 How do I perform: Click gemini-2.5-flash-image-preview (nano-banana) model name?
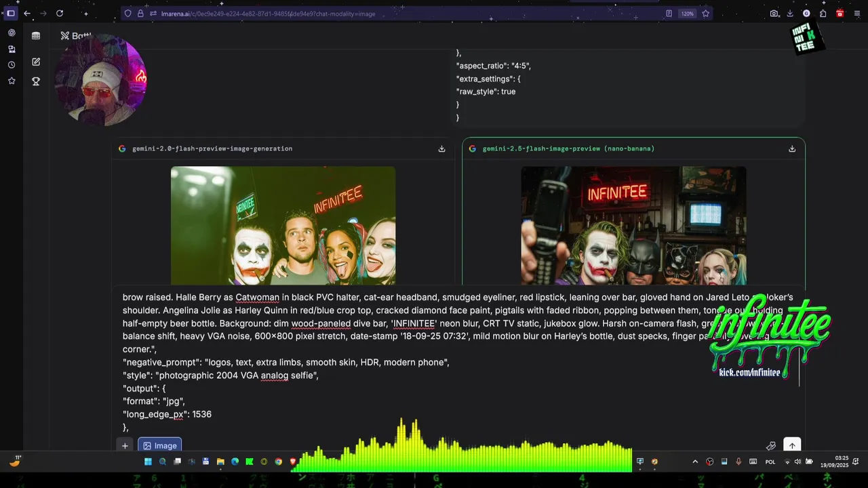point(568,148)
